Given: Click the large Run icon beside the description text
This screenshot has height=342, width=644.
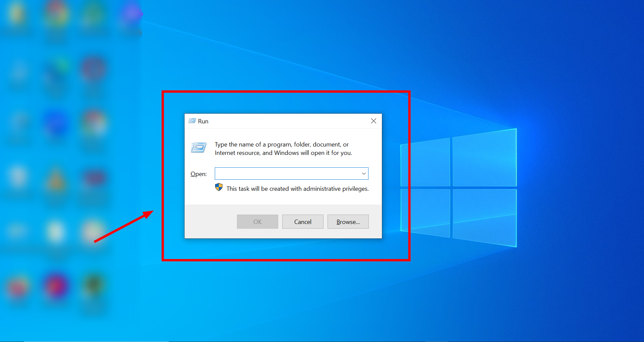Looking at the screenshot, I should [199, 147].
